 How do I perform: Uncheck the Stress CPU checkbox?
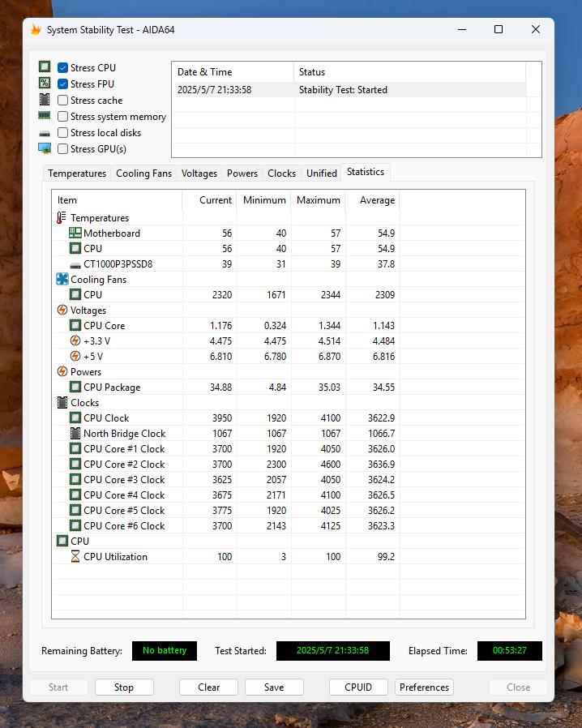point(62,68)
